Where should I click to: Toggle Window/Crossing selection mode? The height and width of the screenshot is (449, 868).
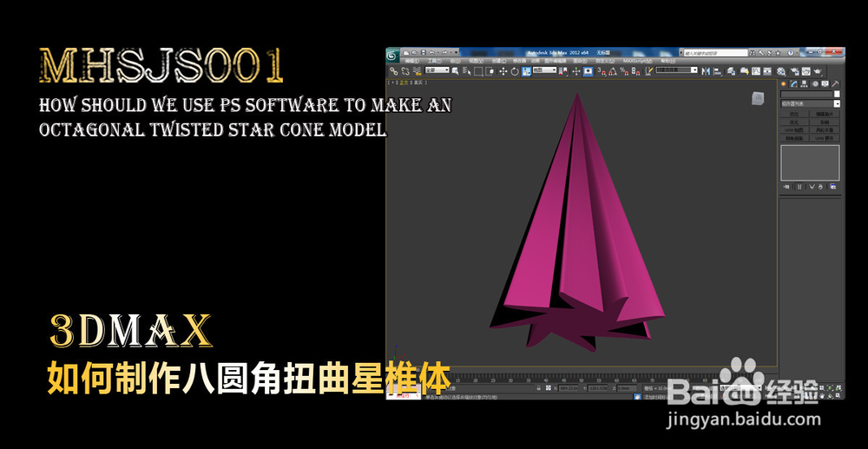pos(490,71)
